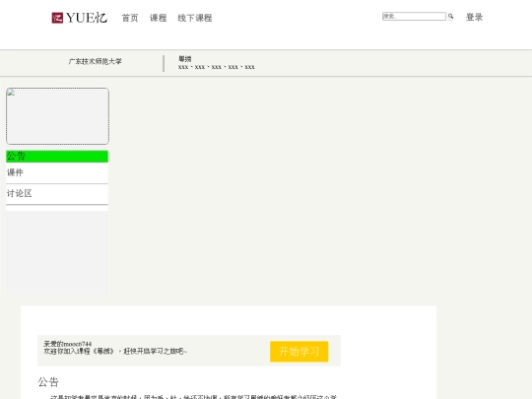Click the yellow 开始学习 button
This screenshot has height=399, width=532.
[299, 352]
